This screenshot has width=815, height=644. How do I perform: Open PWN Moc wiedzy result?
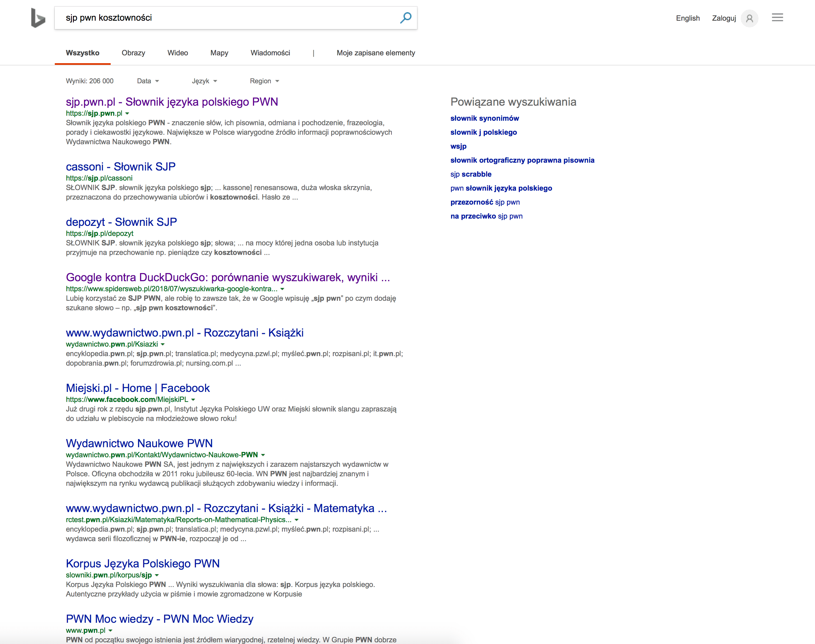coord(160,619)
